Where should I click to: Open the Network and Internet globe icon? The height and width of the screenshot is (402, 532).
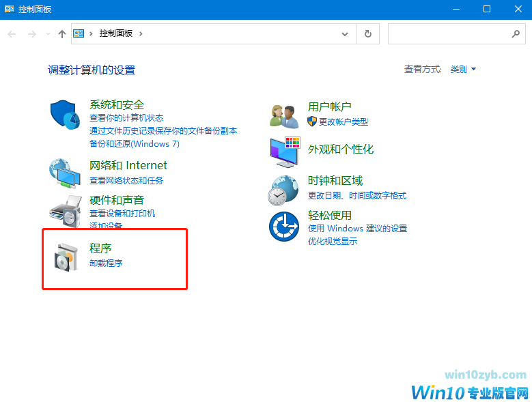66,173
